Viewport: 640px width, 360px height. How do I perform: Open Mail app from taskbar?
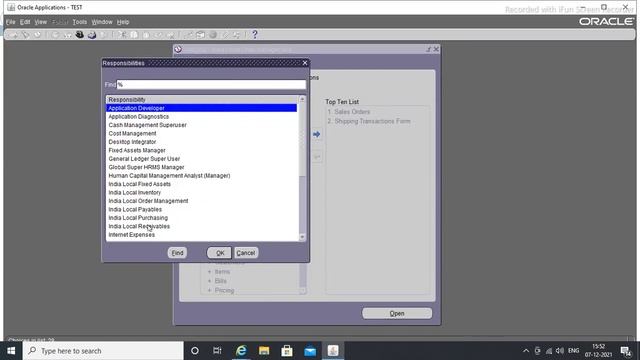point(310,351)
